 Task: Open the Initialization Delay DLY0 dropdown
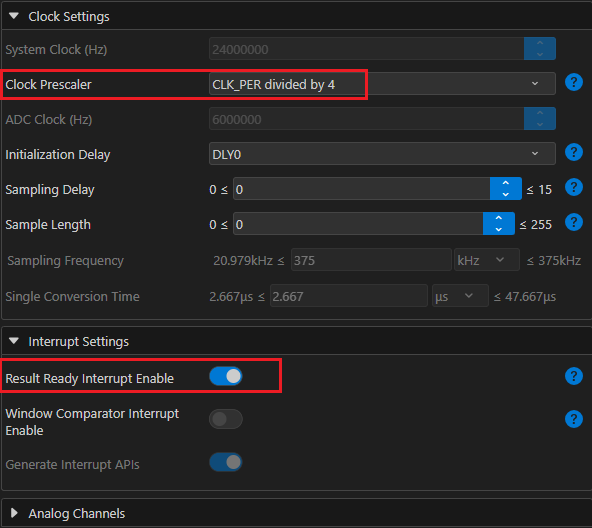pos(382,154)
